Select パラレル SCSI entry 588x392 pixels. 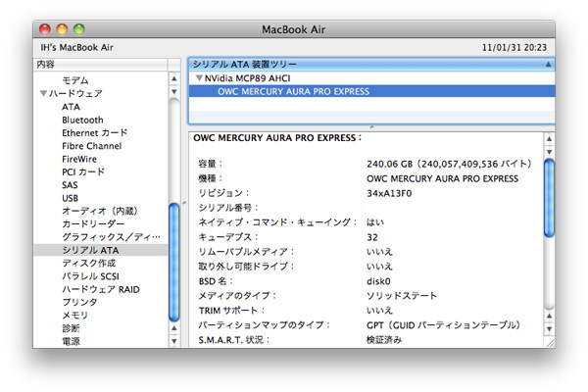[90, 276]
